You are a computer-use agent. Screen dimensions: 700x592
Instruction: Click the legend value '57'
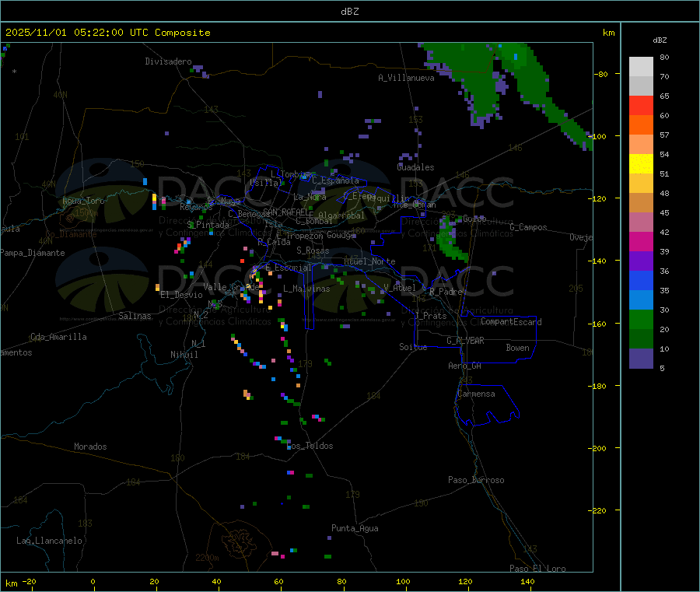(664, 135)
